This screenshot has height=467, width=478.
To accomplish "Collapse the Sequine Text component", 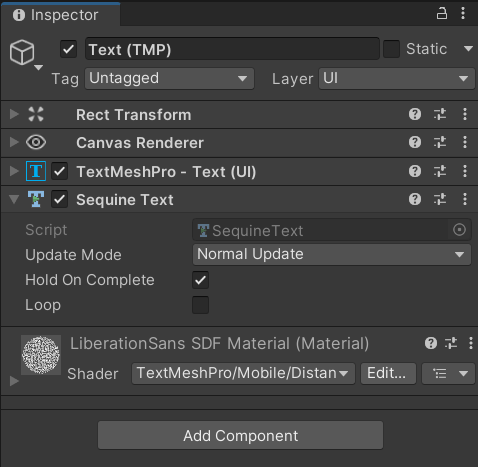I will 14,199.
